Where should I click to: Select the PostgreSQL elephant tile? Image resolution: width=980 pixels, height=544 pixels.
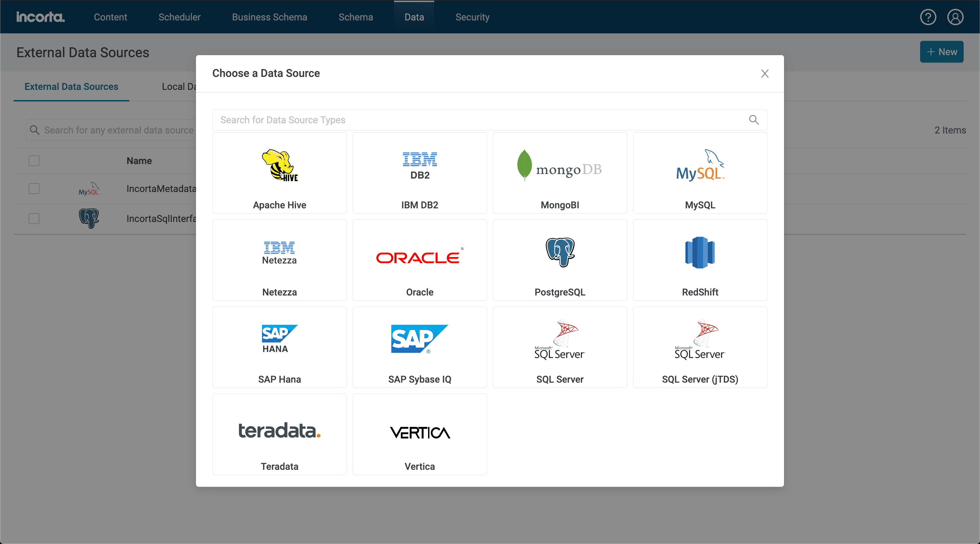point(559,260)
